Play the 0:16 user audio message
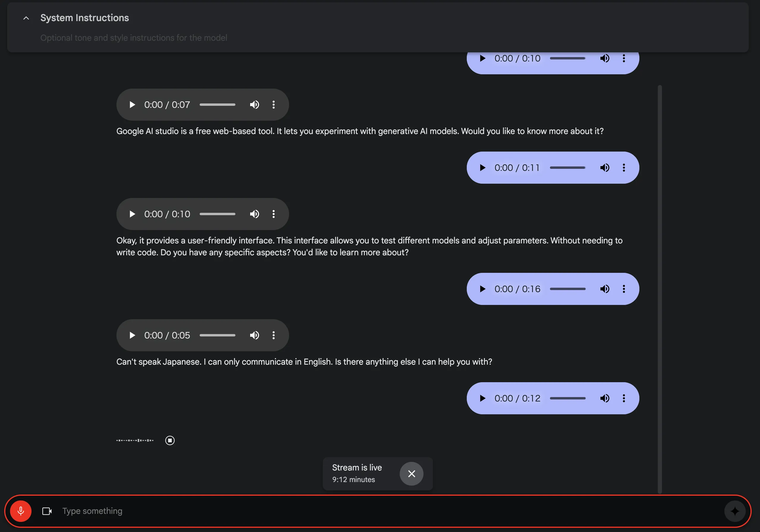Image resolution: width=760 pixels, height=532 pixels. (482, 289)
